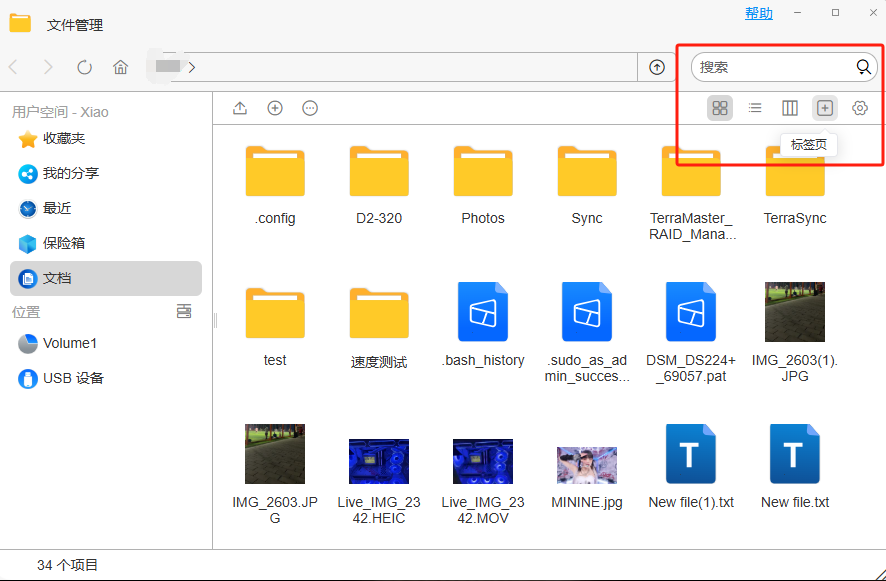
Task: Switch to grid icon view
Action: [x=720, y=108]
